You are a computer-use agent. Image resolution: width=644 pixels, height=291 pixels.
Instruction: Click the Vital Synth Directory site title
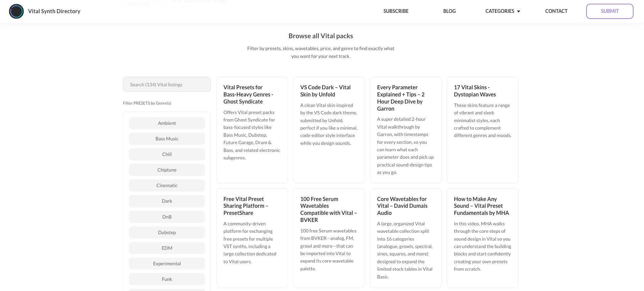click(54, 11)
